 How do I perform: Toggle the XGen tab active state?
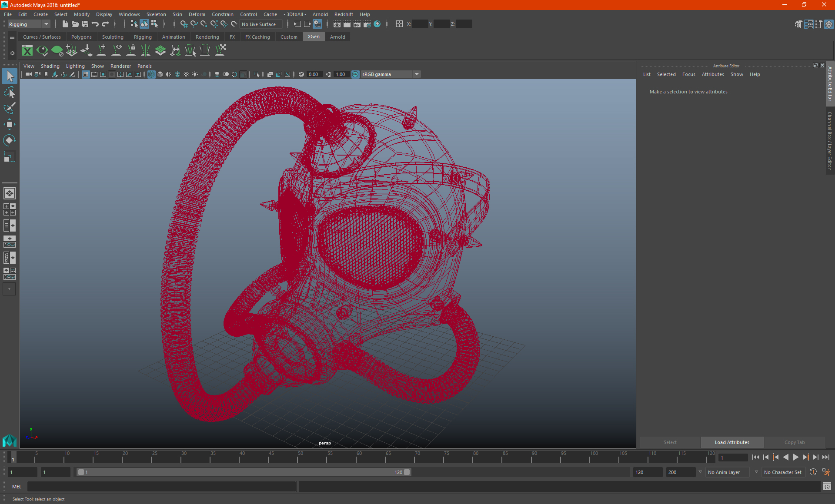[313, 36]
